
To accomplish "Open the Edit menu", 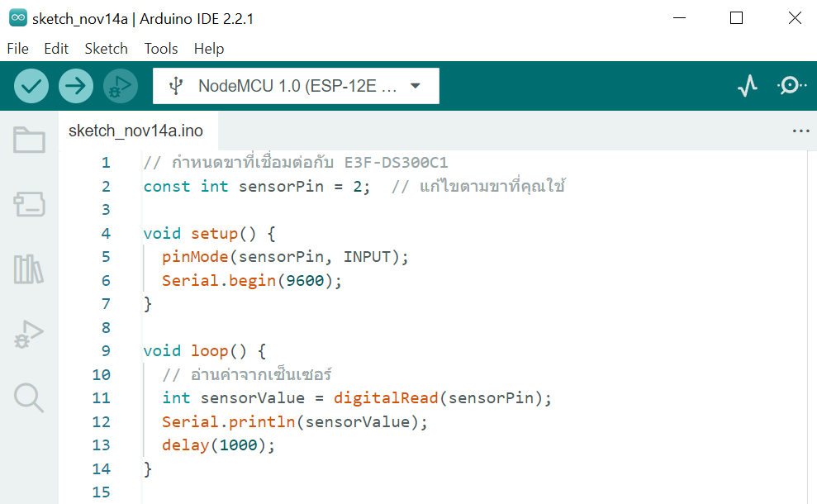I will [56, 49].
